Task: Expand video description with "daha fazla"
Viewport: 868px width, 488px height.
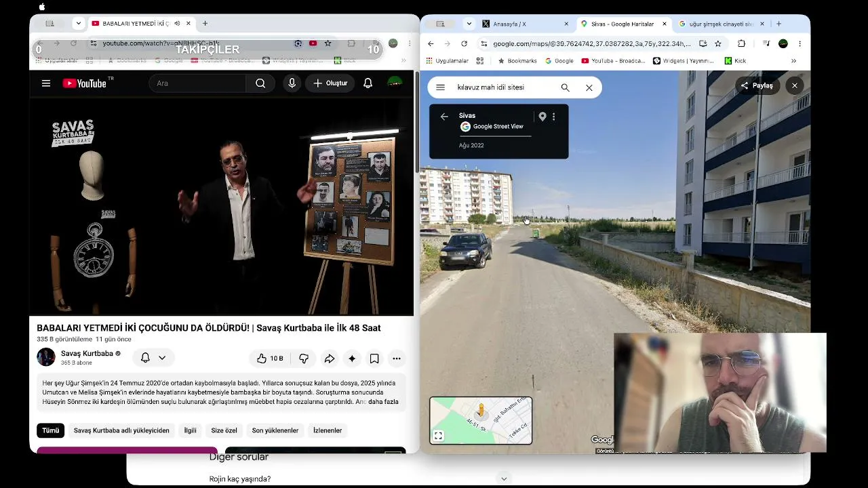Action: click(383, 402)
